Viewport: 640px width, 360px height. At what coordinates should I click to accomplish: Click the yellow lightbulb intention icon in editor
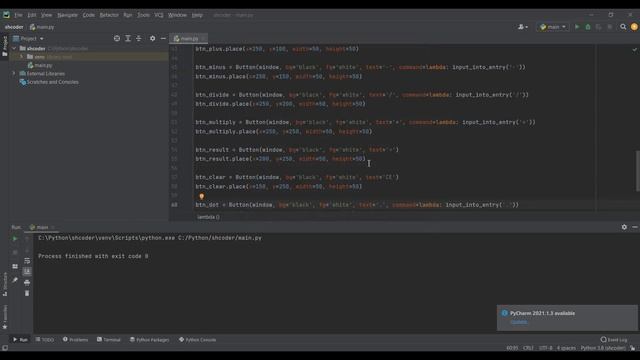click(x=202, y=196)
